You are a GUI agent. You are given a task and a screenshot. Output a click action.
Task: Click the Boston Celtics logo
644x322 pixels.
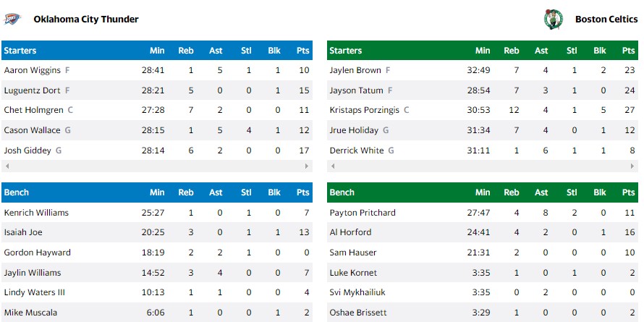[x=553, y=20]
